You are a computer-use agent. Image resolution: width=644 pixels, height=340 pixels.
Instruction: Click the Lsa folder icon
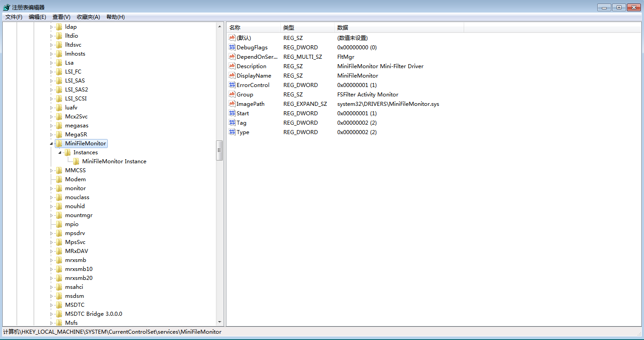pos(59,63)
